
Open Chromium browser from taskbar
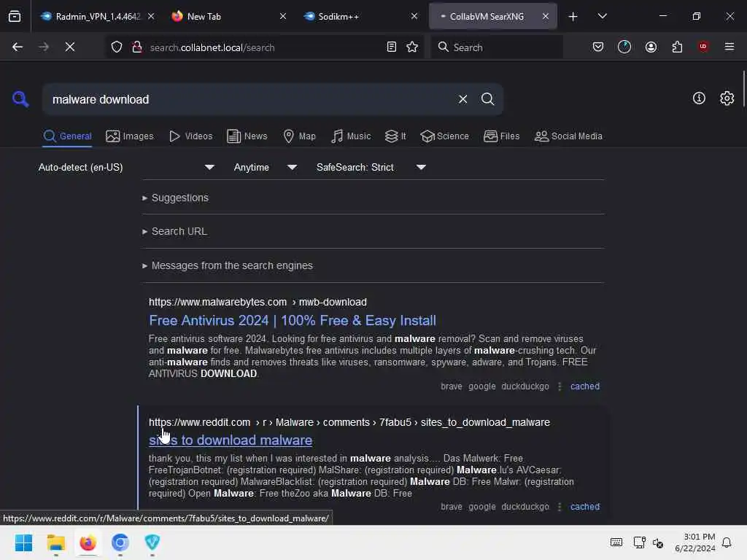(120, 542)
